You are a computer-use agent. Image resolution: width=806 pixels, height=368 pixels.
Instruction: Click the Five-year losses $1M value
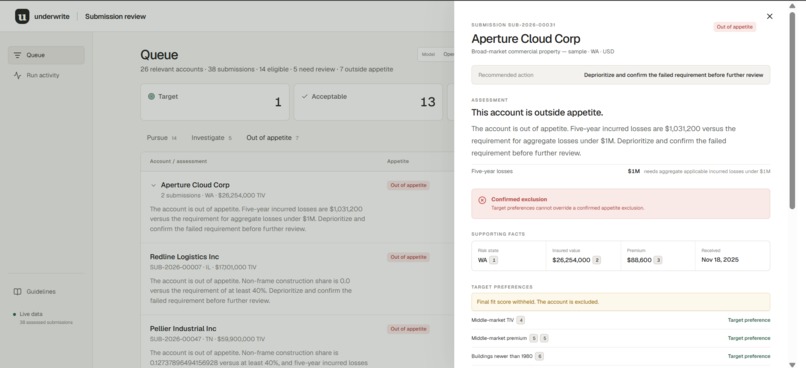click(x=633, y=171)
